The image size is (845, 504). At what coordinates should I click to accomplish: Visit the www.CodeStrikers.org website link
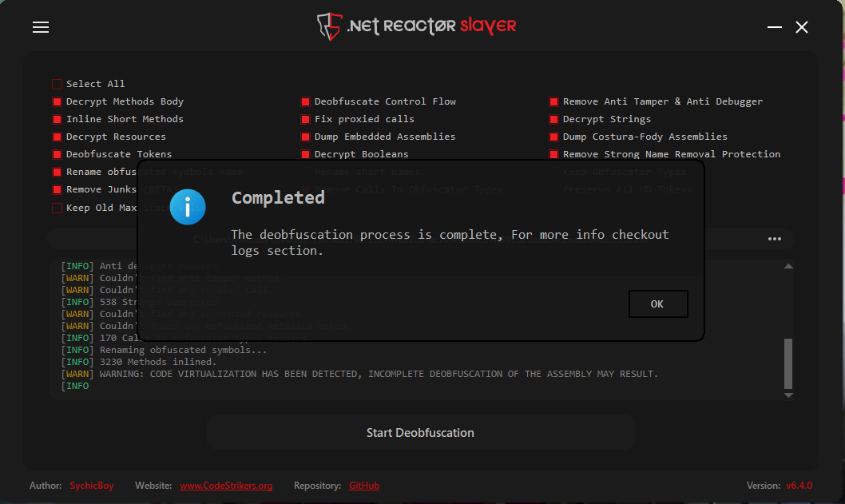coord(226,485)
